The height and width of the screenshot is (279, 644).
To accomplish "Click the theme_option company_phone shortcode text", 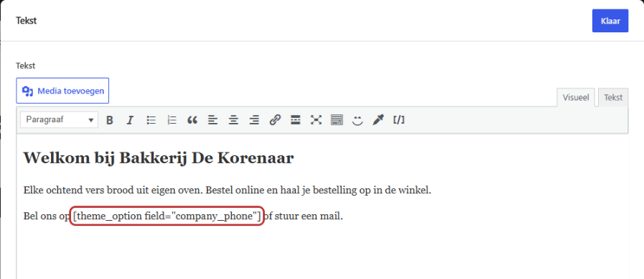I will pyautogui.click(x=167, y=216).
